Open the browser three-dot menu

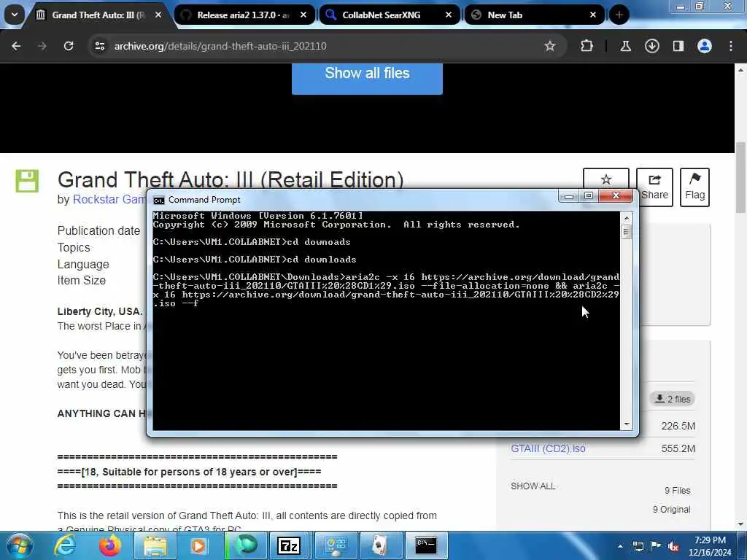coord(731,46)
